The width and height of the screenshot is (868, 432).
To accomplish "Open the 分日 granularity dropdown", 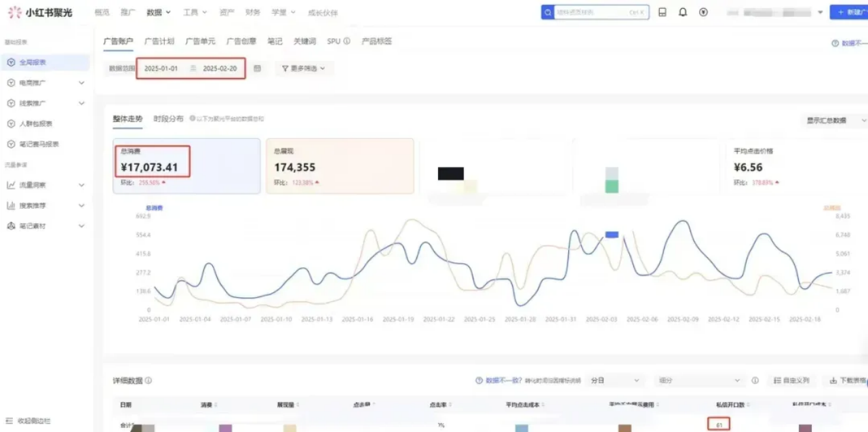I will 614,380.
